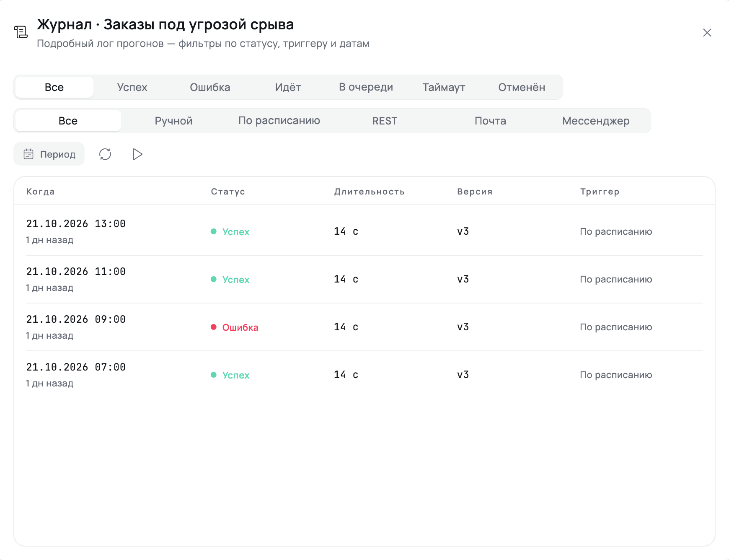
Task: Click the journal scroll icon beside the title
Action: tap(21, 32)
